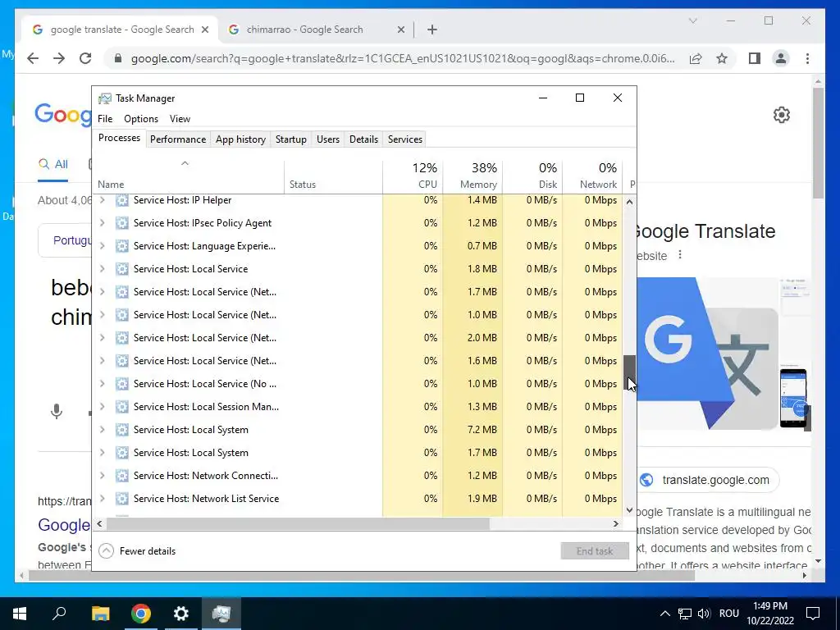Click Task Manager title bar app icon
840x630 pixels.
[x=104, y=98]
